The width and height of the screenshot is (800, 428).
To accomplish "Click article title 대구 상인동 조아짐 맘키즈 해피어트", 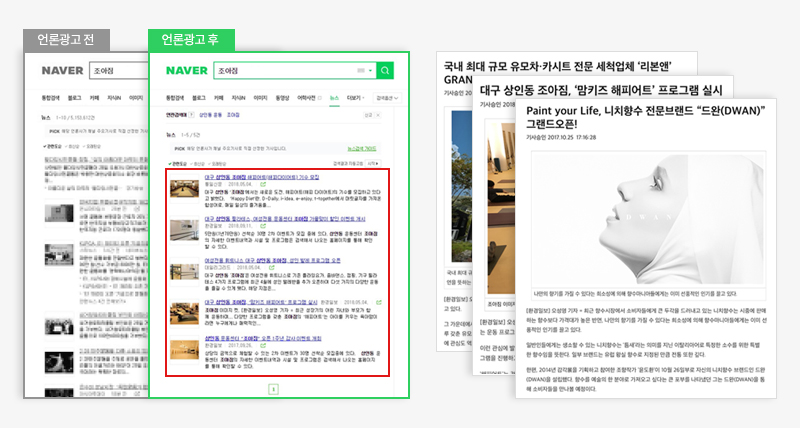I will [x=601, y=90].
